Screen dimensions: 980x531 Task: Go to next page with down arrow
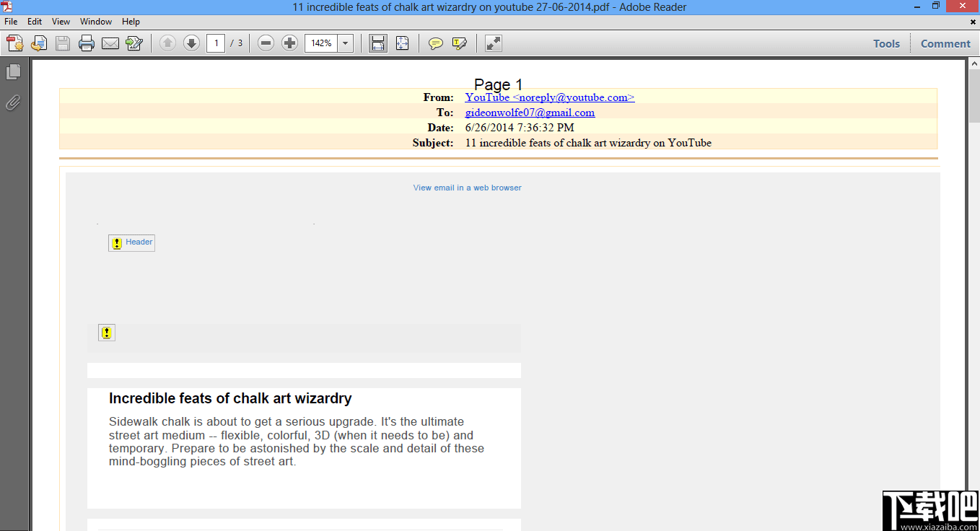coord(191,43)
